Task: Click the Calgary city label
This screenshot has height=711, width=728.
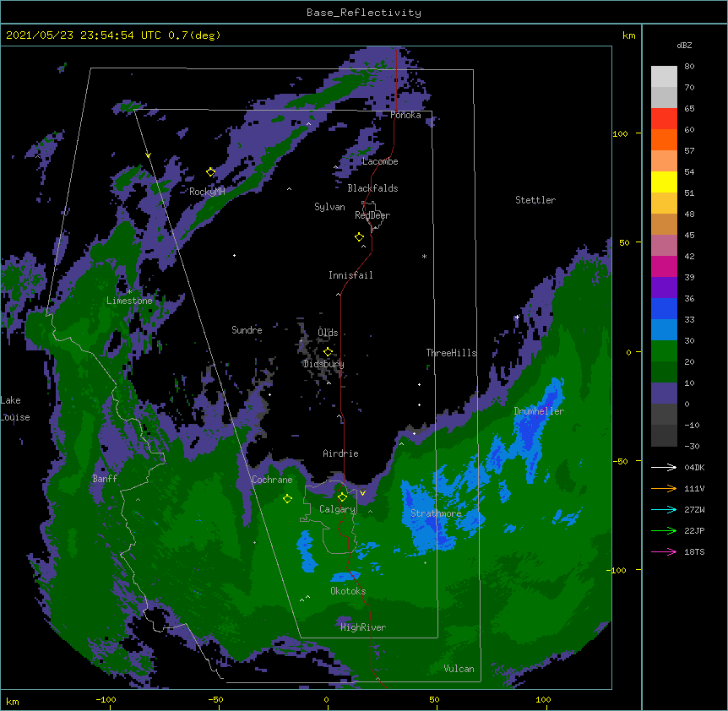Action: [337, 509]
